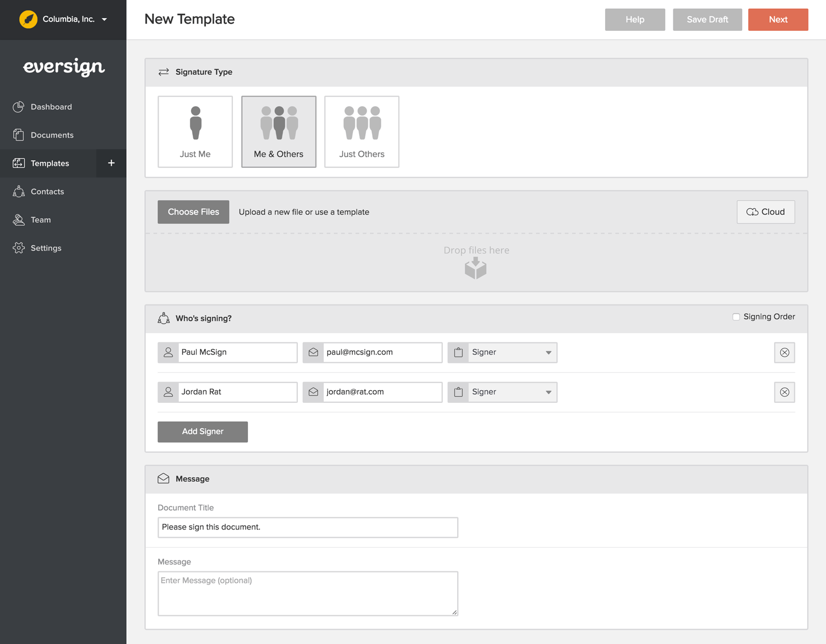This screenshot has width=826, height=644.
Task: Go to the Team page
Action: [40, 220]
